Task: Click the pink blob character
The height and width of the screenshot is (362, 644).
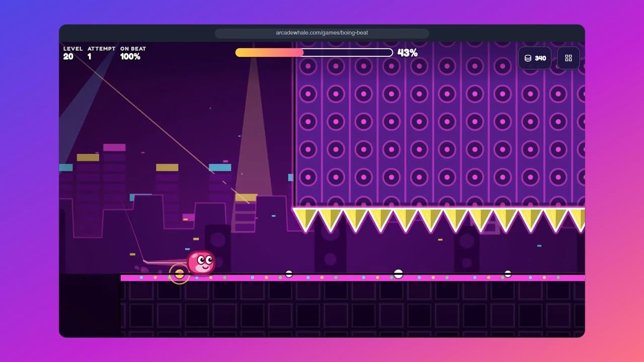Action: [x=201, y=262]
